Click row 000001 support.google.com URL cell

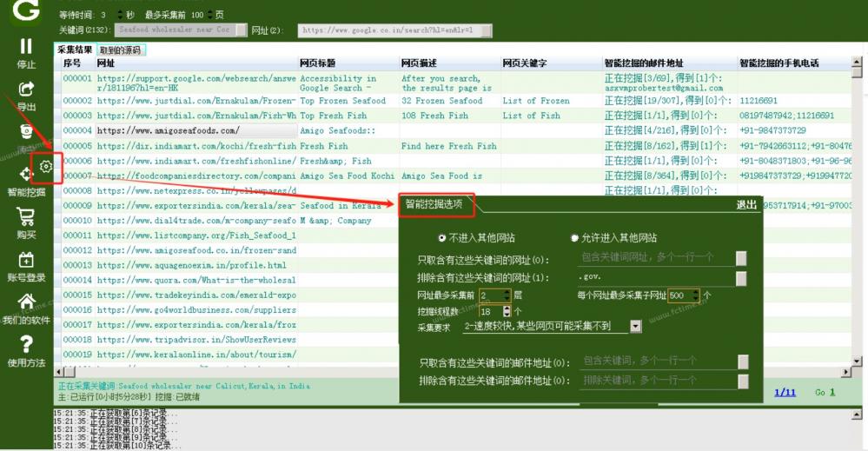(196, 83)
